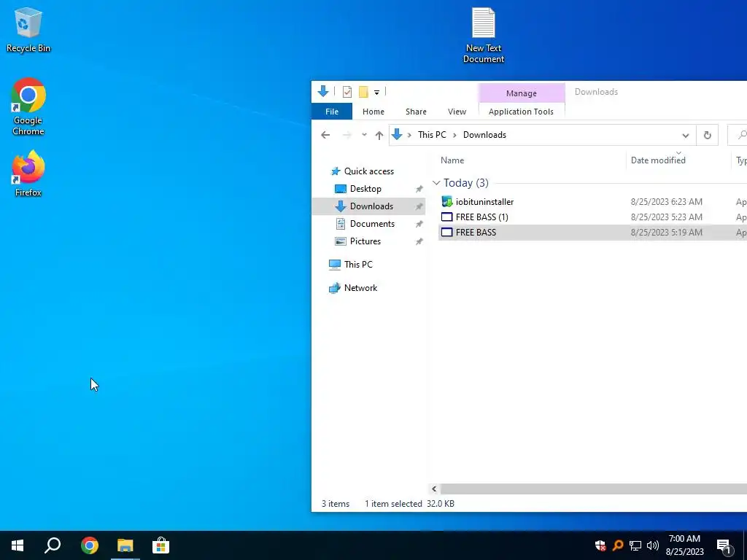Open the File menu tab

coord(332,112)
